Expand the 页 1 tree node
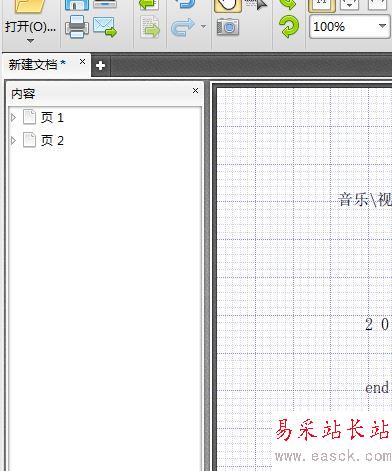Viewport: 392px width, 471px height. [x=13, y=117]
